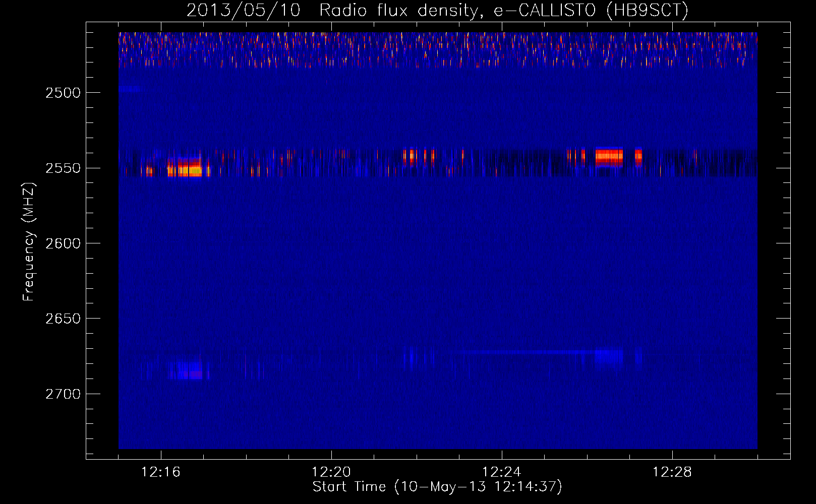Click the '2650' frequency axis label

[x=63, y=319]
